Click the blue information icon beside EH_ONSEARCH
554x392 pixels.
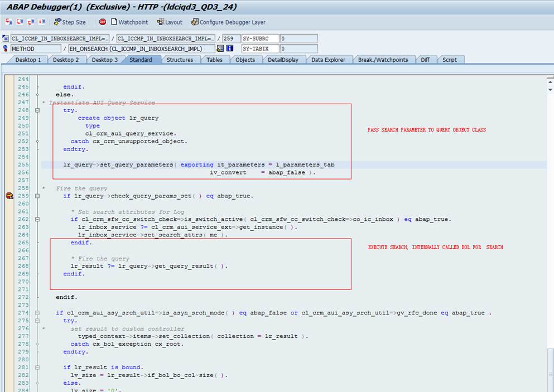click(x=229, y=49)
